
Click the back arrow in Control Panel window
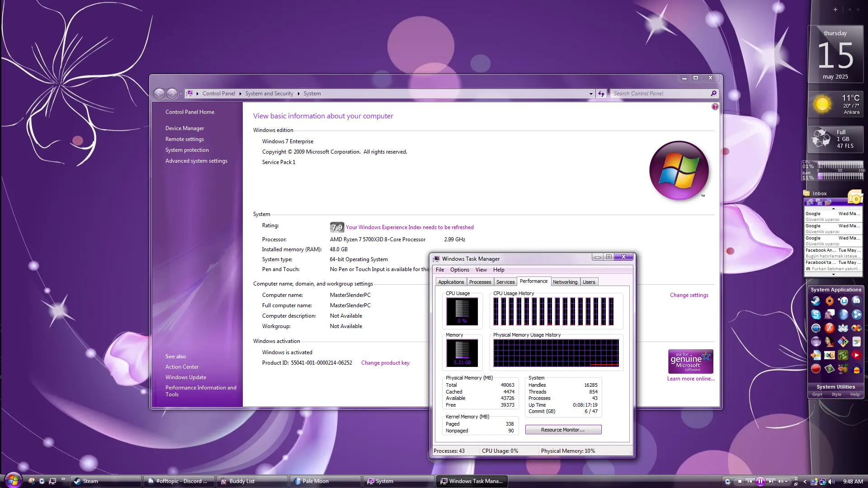(x=159, y=94)
